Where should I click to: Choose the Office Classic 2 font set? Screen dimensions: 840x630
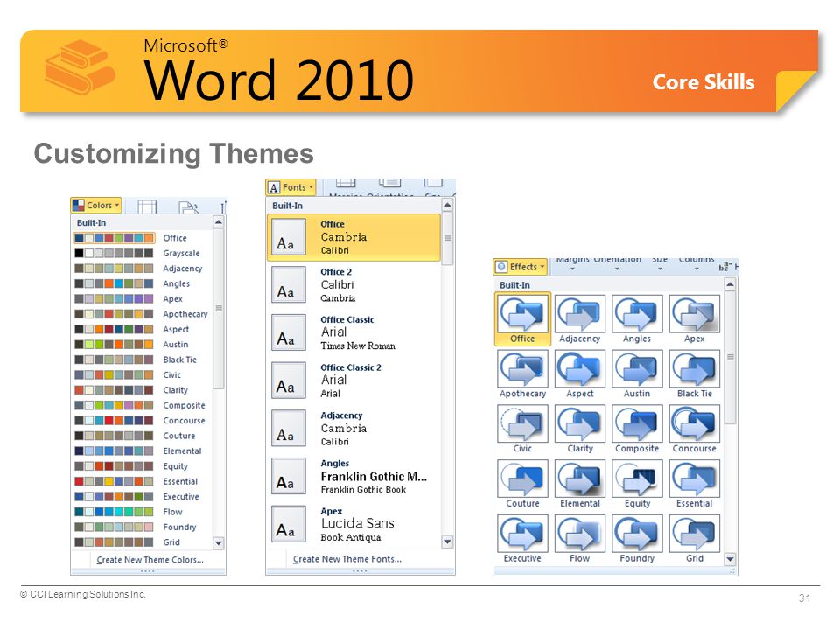coord(353,381)
